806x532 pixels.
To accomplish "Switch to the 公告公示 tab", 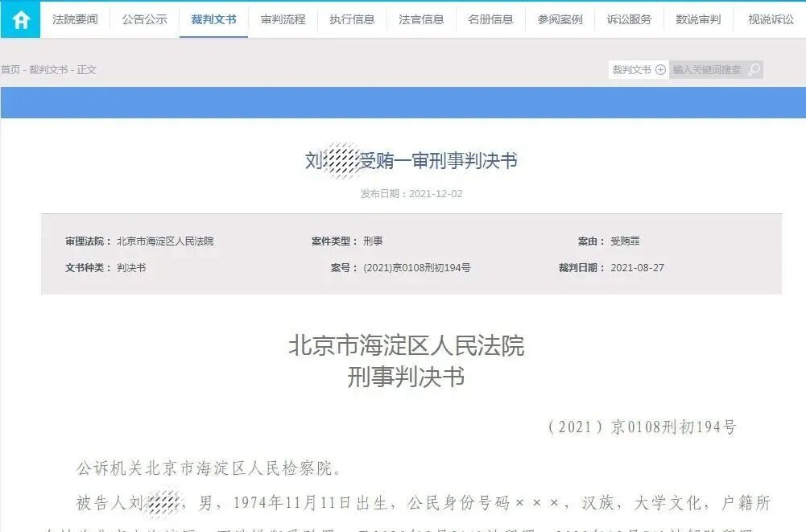I will [145, 19].
